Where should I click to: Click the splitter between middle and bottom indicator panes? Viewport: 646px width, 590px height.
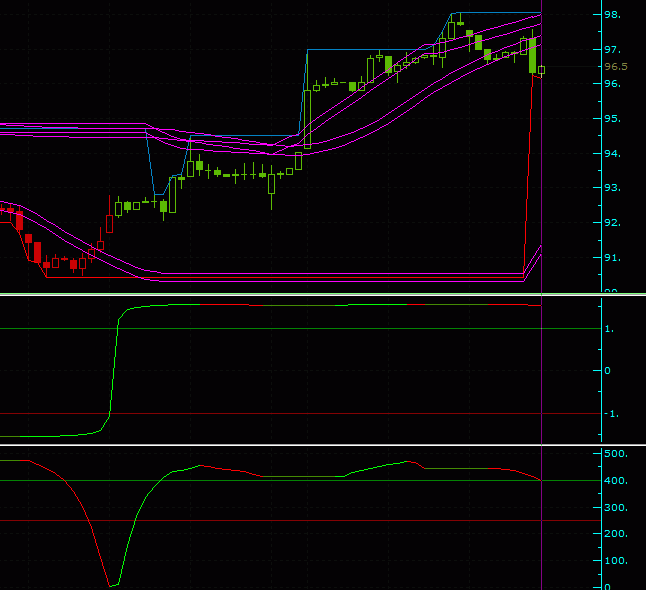[323, 445]
